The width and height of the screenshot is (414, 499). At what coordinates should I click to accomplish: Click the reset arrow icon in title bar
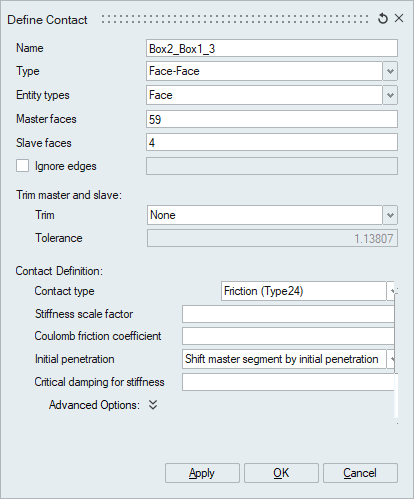(383, 19)
